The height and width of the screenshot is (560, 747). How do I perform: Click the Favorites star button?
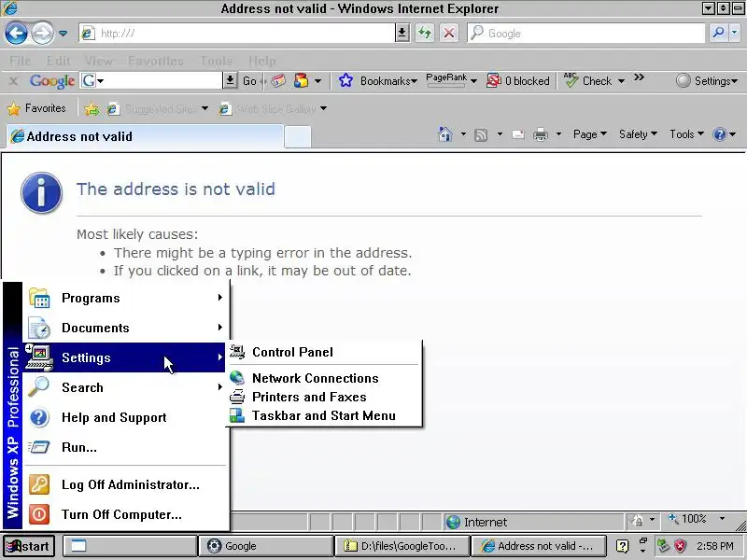[x=36, y=108]
